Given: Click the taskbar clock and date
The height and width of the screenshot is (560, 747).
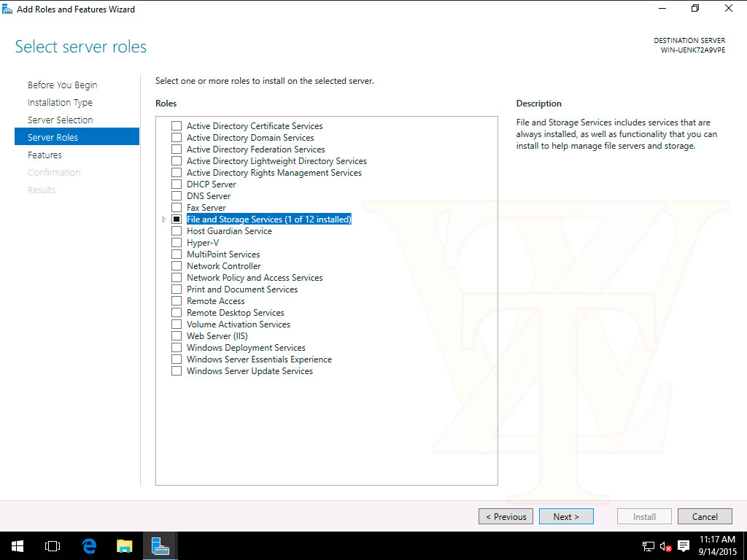Looking at the screenshot, I should tap(717, 545).
